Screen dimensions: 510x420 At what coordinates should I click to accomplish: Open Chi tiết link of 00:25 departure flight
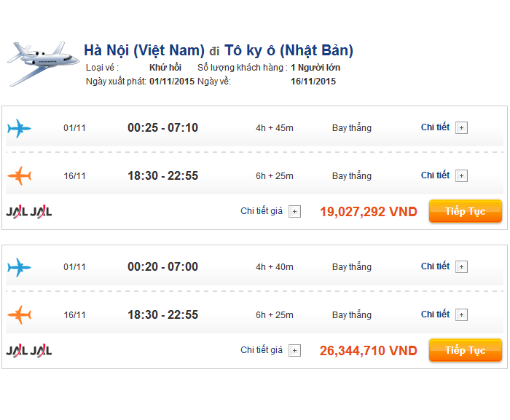(x=435, y=127)
